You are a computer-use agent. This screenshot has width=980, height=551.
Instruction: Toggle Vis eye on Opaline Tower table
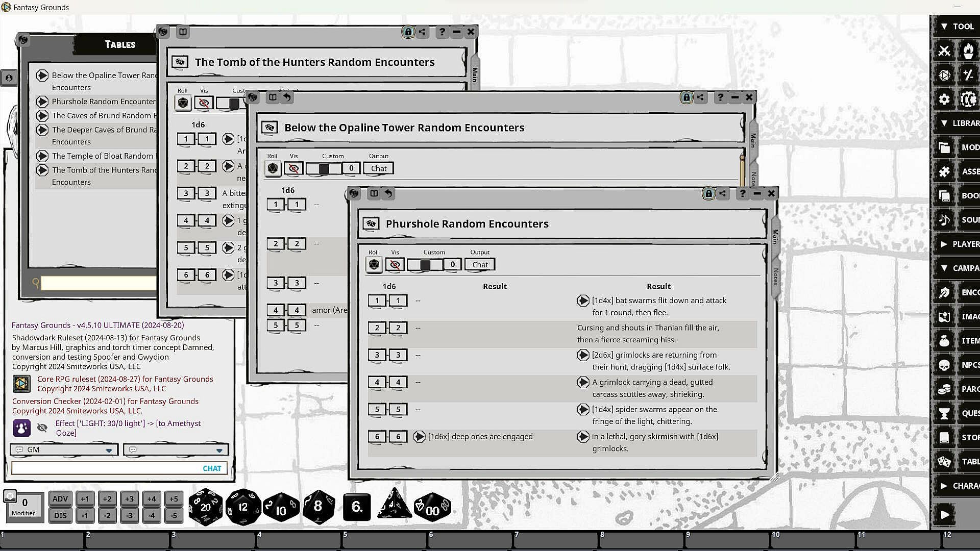(293, 168)
